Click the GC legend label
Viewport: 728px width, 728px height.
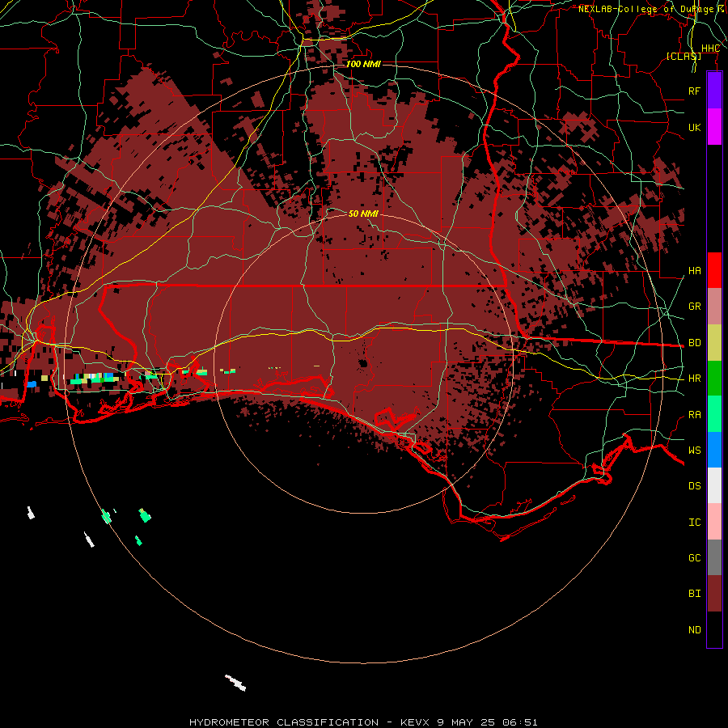695,558
